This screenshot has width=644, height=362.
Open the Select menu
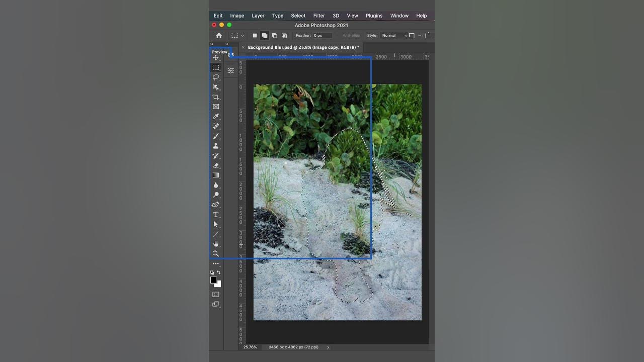click(298, 16)
